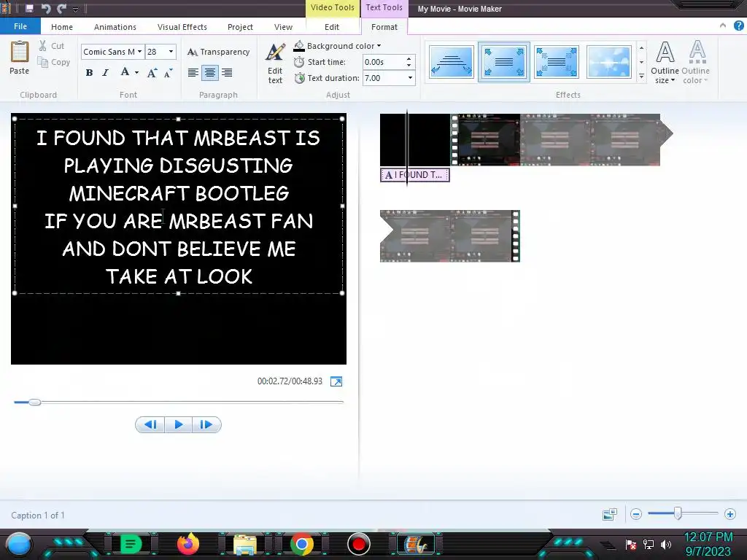Open the Text duration dropdown

[410, 77]
